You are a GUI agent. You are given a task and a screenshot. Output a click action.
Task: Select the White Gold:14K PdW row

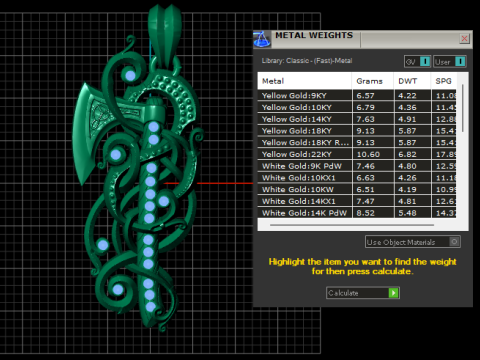pyautogui.click(x=357, y=213)
